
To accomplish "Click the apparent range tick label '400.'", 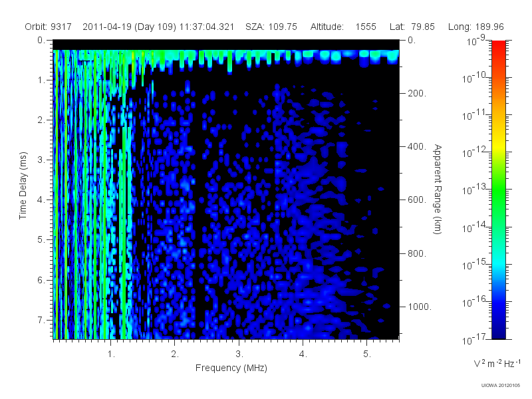I will click(417, 146).
